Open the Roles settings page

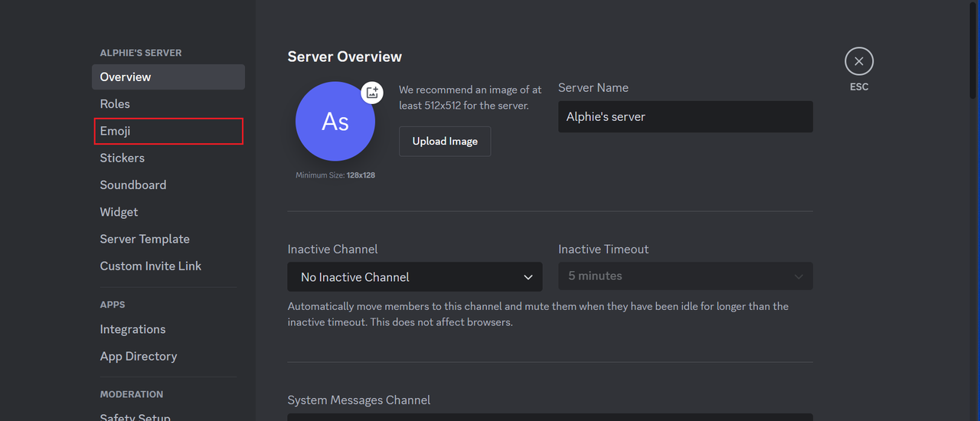point(168,104)
